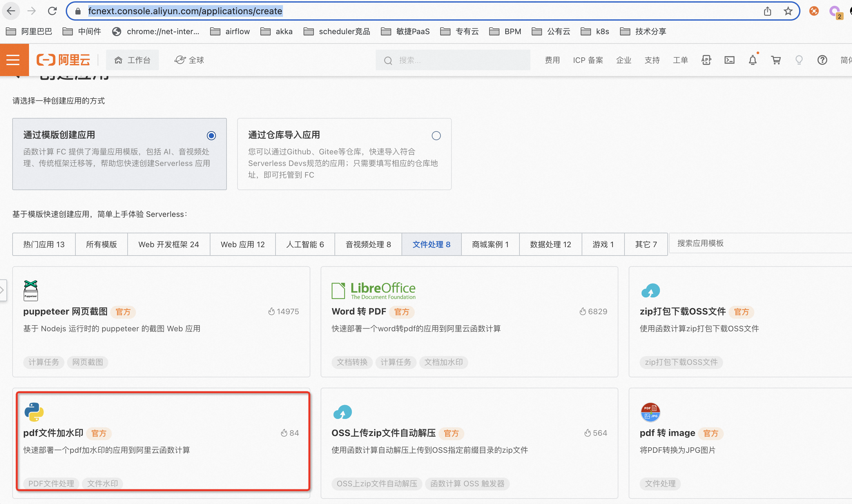Click the share icon in the address bar

pyautogui.click(x=768, y=11)
